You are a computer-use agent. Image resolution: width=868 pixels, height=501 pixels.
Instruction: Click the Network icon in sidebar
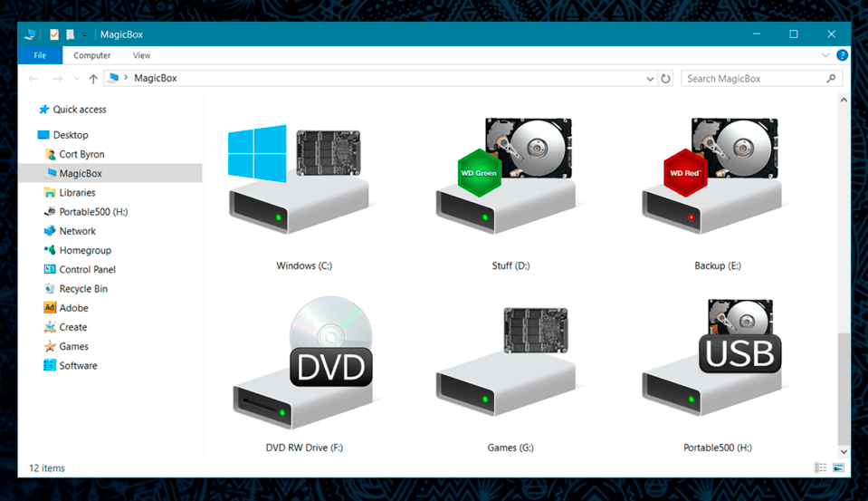pos(50,230)
